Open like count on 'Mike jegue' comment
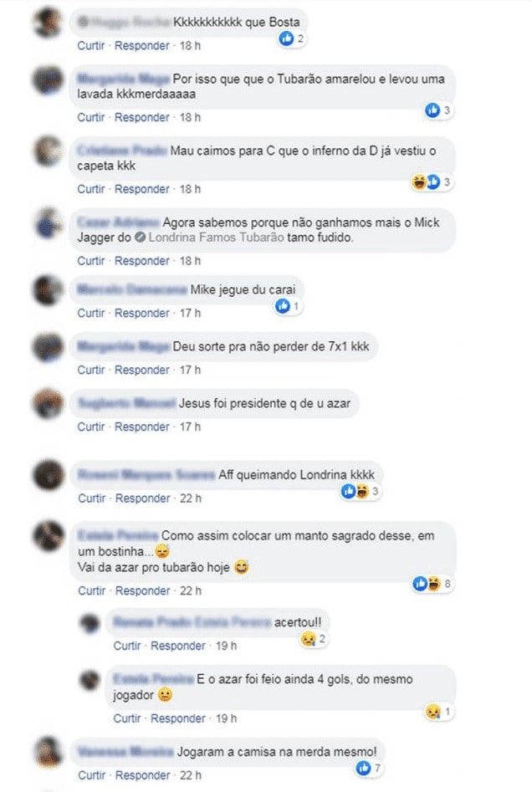The height and width of the screenshot is (792, 532). coord(288,305)
